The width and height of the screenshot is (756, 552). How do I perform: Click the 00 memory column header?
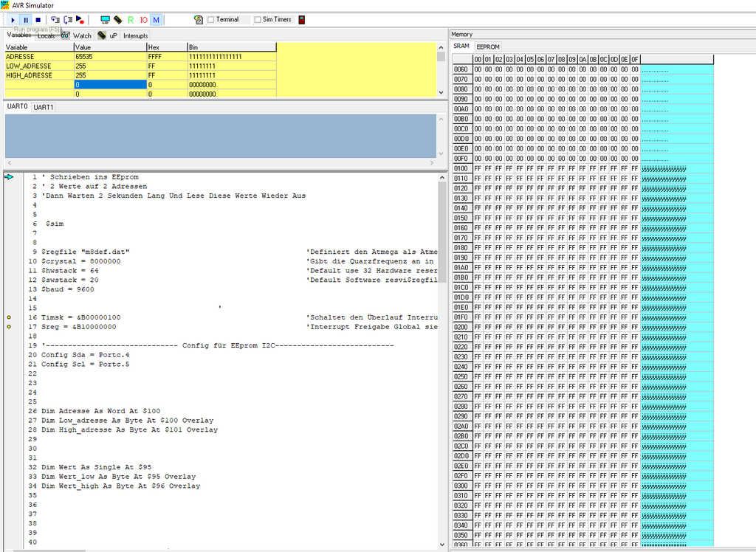[478, 59]
